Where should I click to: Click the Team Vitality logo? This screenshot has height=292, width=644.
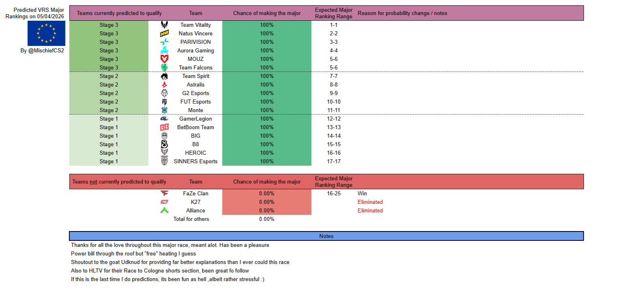pyautogui.click(x=164, y=25)
